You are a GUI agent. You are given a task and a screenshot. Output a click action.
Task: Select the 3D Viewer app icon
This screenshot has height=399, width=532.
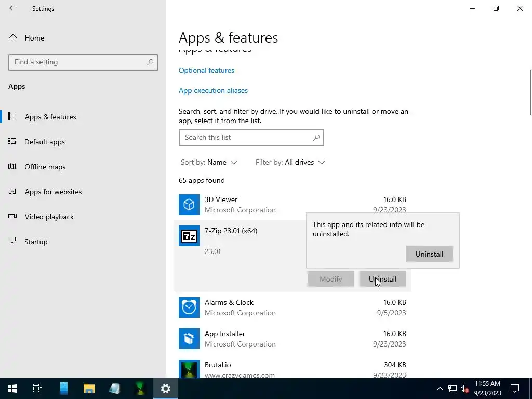click(x=189, y=205)
